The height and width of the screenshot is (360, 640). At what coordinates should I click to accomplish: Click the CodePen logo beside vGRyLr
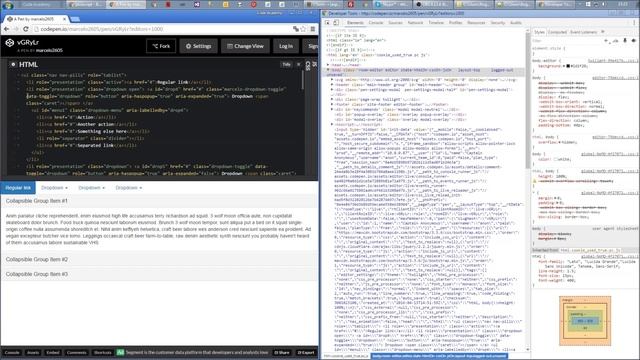point(10,42)
